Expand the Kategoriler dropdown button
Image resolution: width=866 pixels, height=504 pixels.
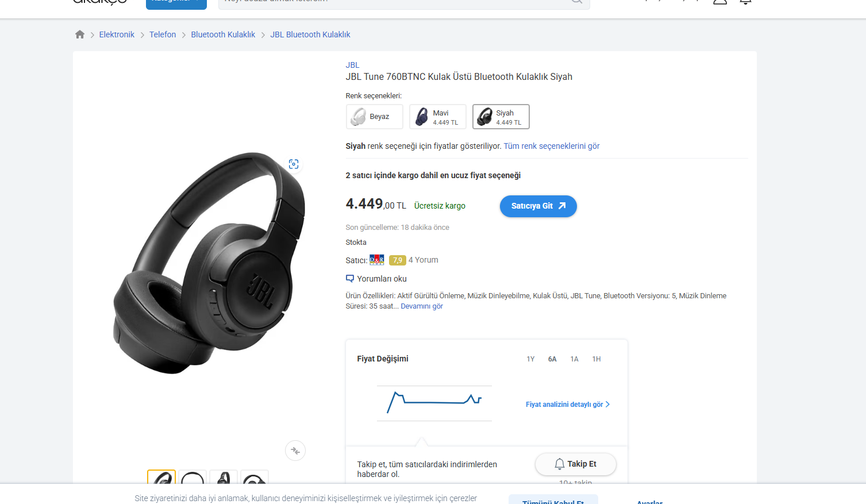pos(176,3)
